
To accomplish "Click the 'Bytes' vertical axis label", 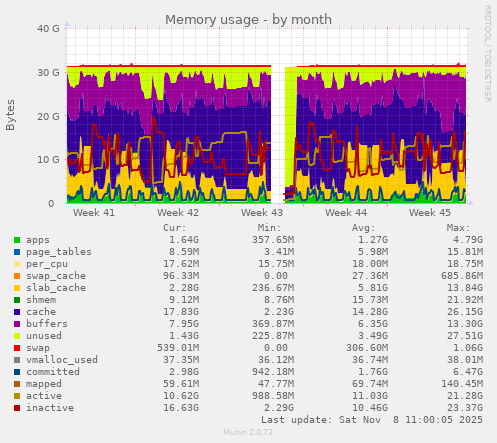I will click(x=10, y=115).
